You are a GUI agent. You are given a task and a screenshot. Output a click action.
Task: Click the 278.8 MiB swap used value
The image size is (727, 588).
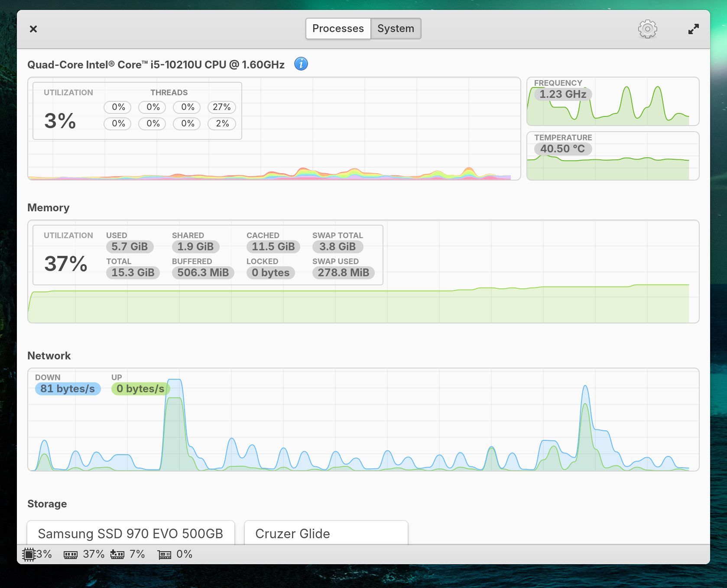343,273
